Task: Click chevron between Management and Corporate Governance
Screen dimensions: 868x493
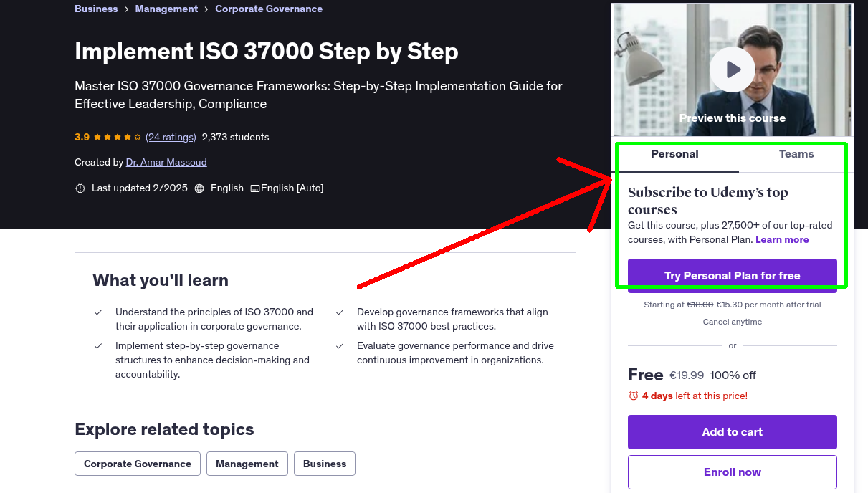Action: pyautogui.click(x=206, y=9)
